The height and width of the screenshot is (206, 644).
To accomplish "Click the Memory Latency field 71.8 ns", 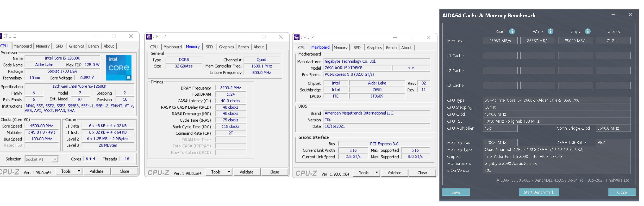I will tap(613, 41).
